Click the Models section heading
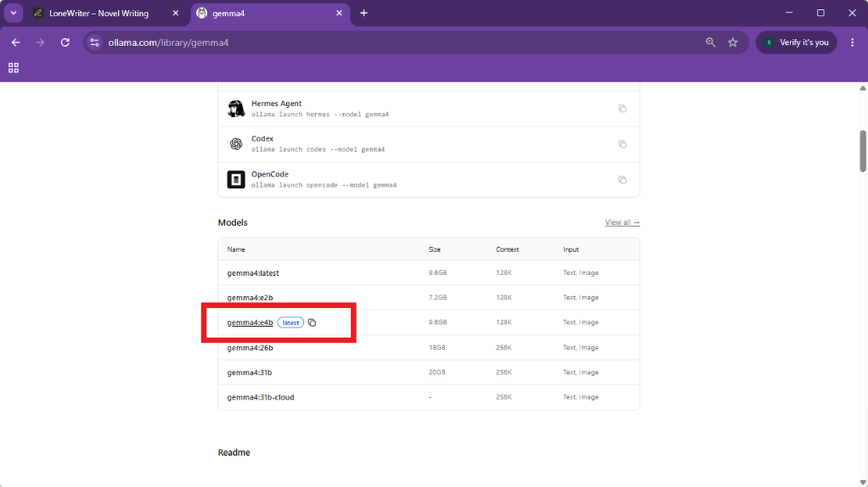This screenshot has width=868, height=487. click(x=232, y=223)
